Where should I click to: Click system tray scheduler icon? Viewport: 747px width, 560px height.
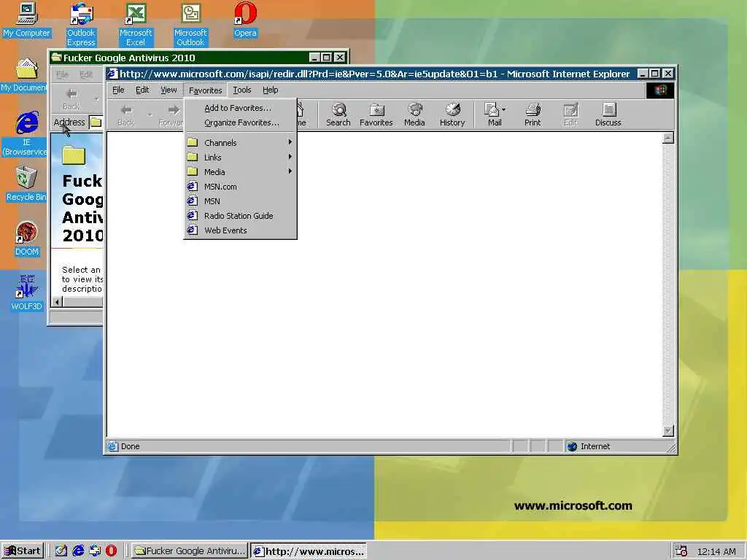tap(681, 551)
